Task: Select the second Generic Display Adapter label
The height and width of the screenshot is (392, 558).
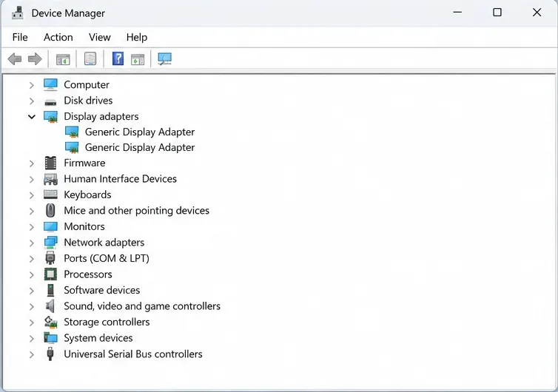Action: (140, 148)
